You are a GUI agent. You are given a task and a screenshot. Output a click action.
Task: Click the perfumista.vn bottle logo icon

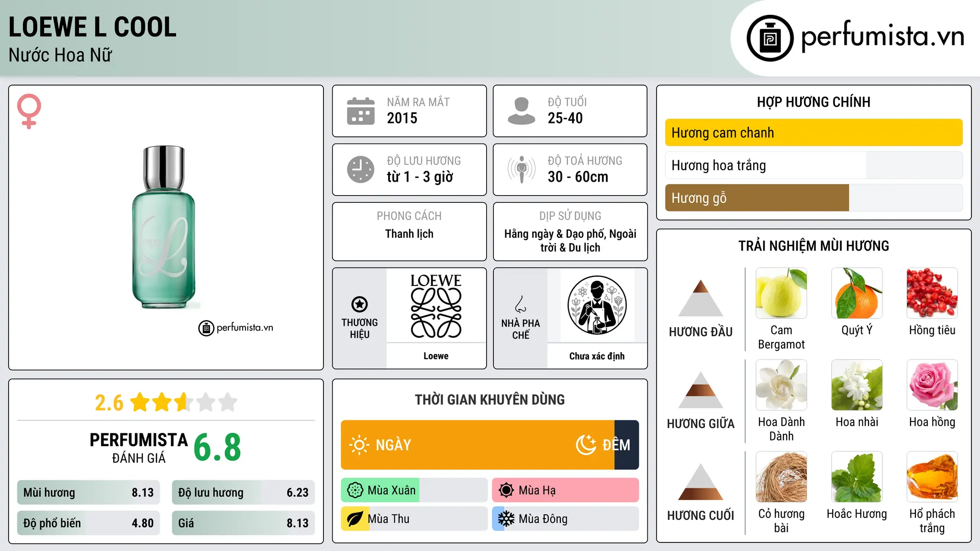tap(770, 38)
